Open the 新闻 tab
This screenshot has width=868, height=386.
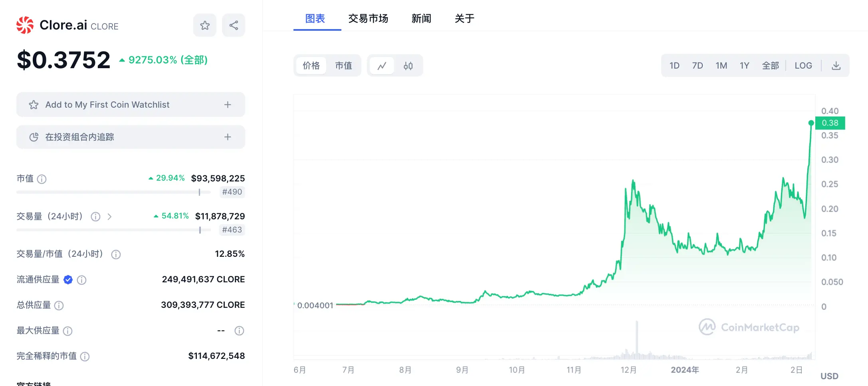[421, 18]
